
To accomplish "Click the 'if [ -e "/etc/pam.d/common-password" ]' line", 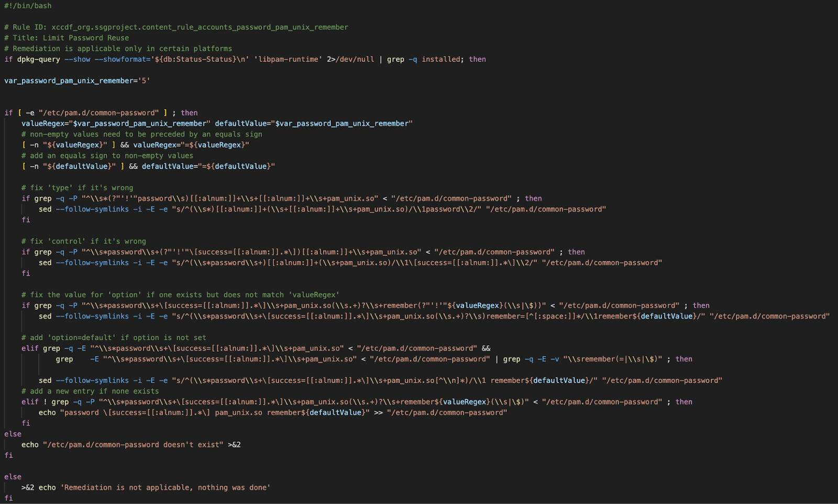I will (x=101, y=113).
